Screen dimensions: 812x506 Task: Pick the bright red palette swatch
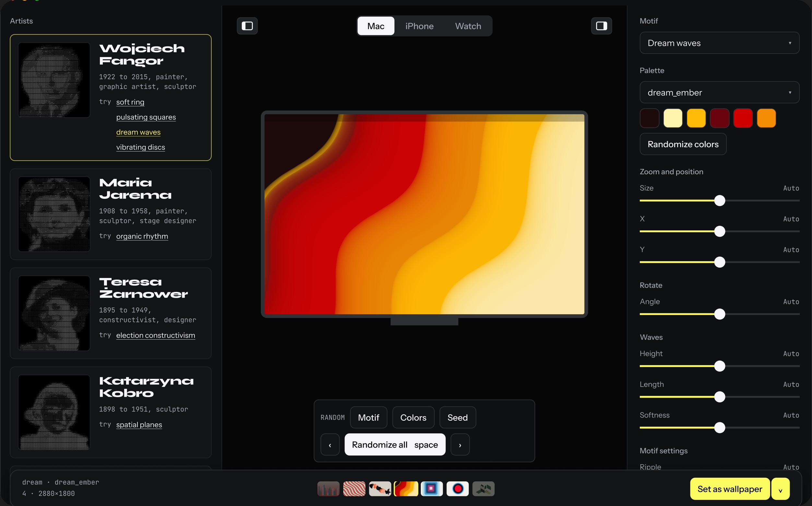click(x=743, y=118)
